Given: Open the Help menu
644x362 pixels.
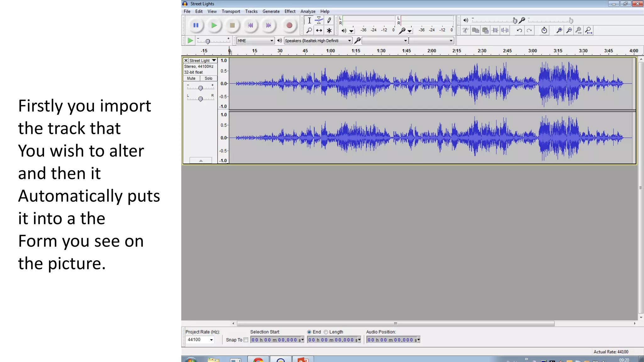Looking at the screenshot, I should (325, 11).
